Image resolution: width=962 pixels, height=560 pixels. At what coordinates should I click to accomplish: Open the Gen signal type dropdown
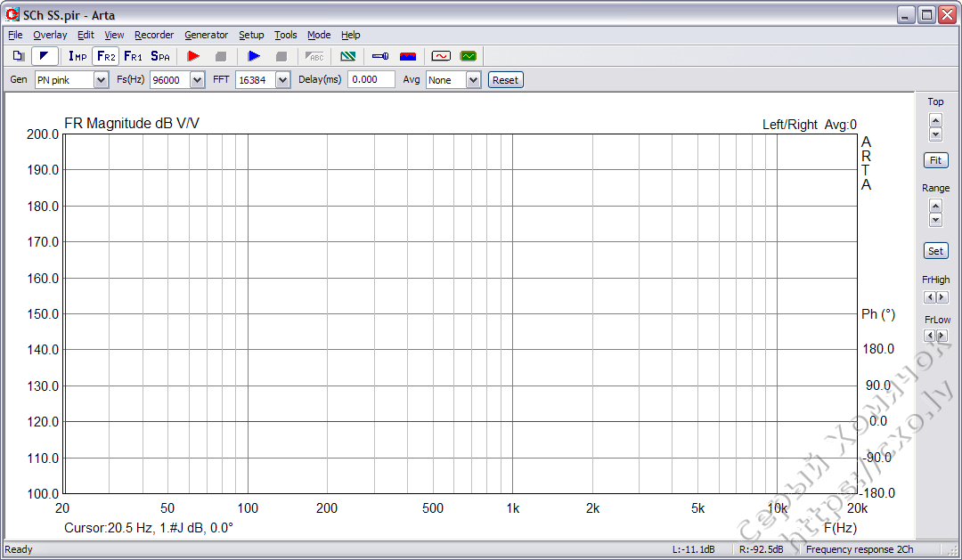pos(100,79)
